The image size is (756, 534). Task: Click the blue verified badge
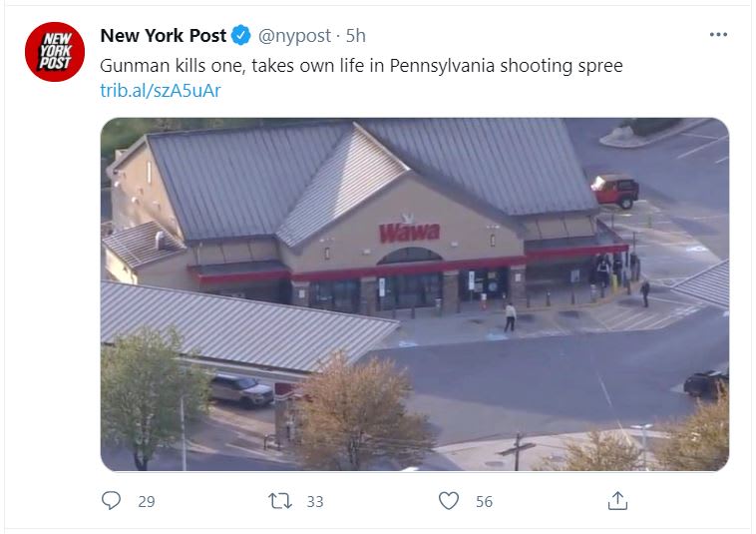[241, 35]
